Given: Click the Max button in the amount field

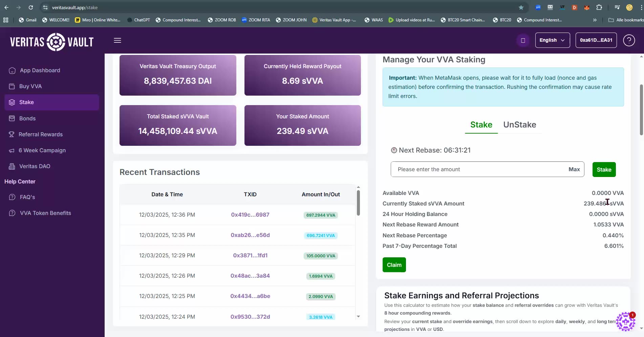Looking at the screenshot, I should pyautogui.click(x=574, y=169).
